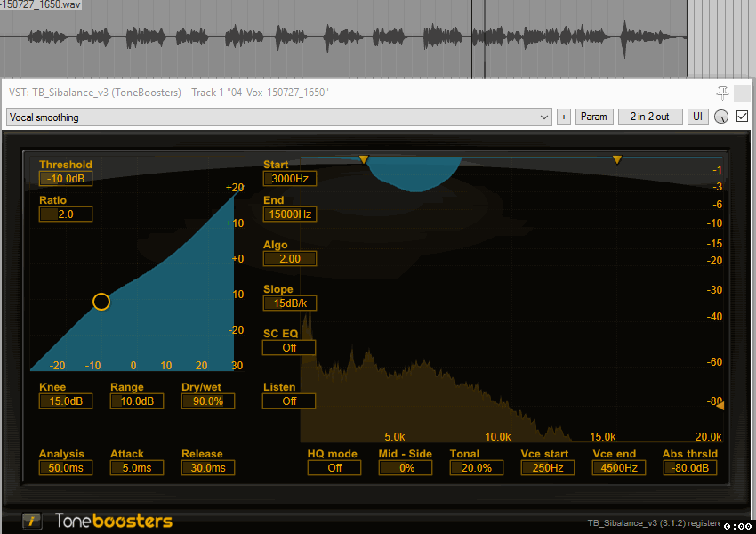Toggle SC EQ Off setting
Viewport: 756px width, 534px height.
289,348
